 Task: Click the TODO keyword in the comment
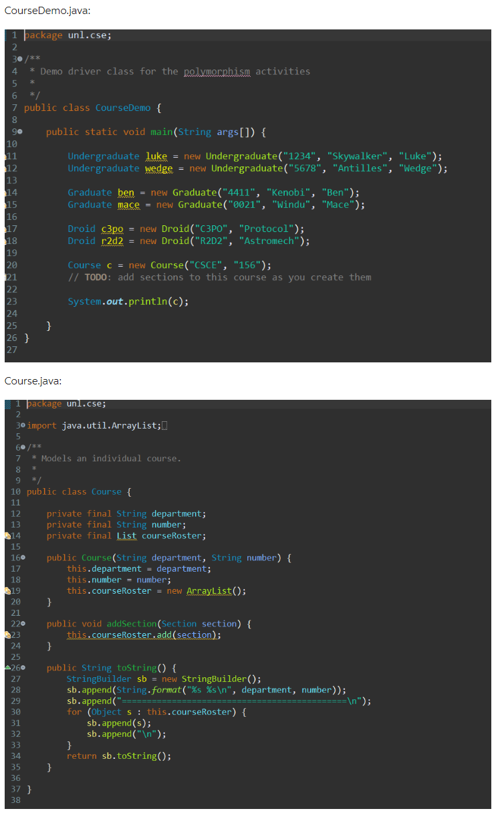click(96, 277)
